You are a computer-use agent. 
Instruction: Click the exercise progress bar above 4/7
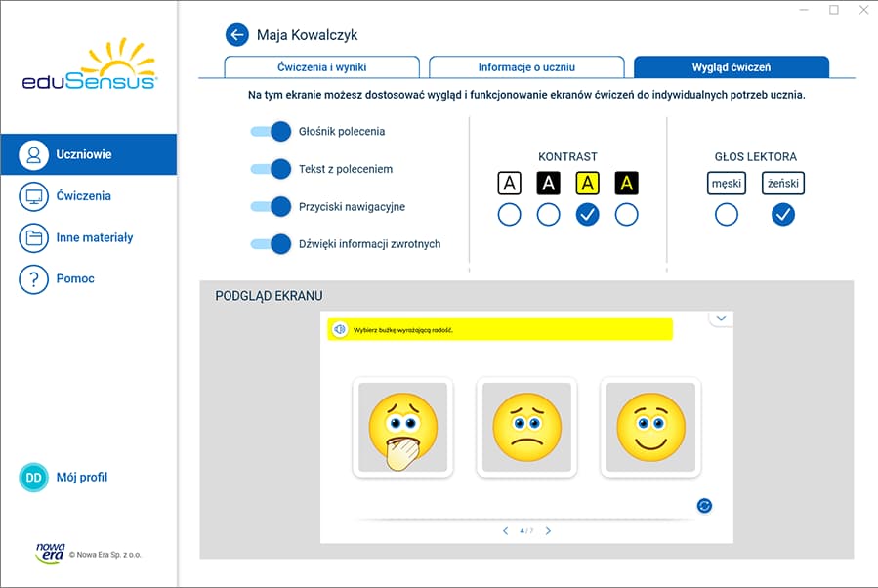[x=526, y=518]
